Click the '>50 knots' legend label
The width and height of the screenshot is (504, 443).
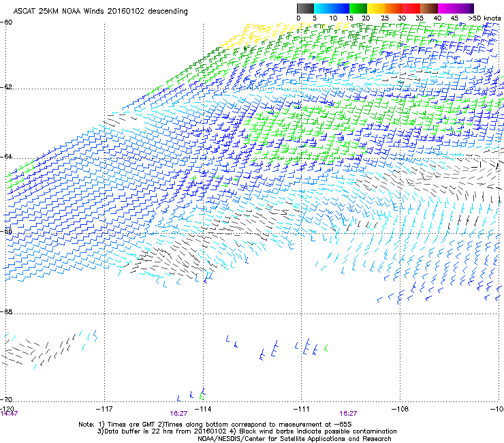484,18
